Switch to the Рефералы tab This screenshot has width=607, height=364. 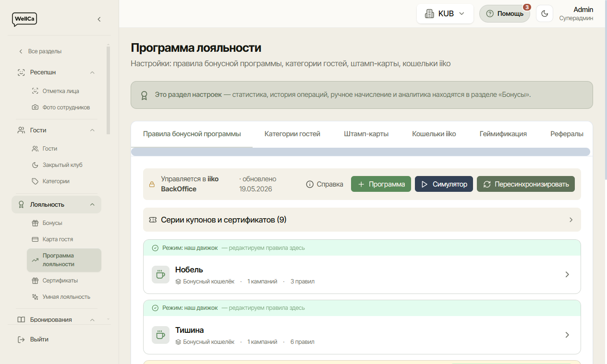tap(567, 134)
